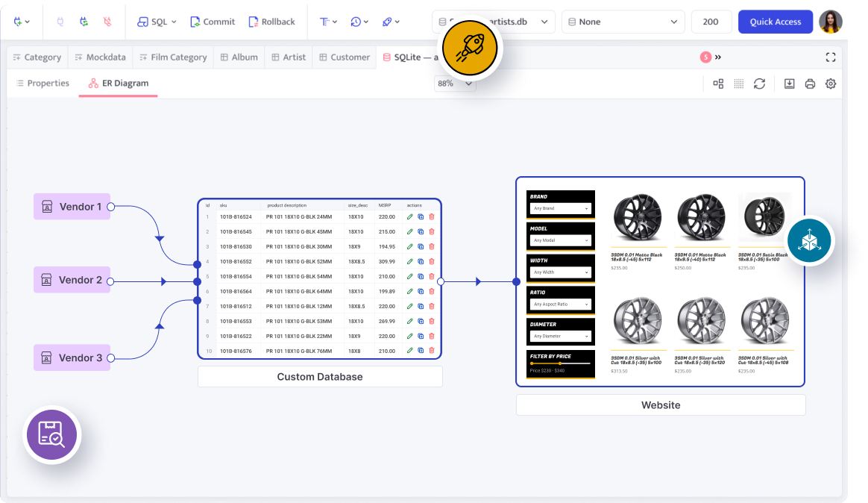Click the disconnect plug icon in red
Viewport: 868px width, 503px height.
coord(108,22)
